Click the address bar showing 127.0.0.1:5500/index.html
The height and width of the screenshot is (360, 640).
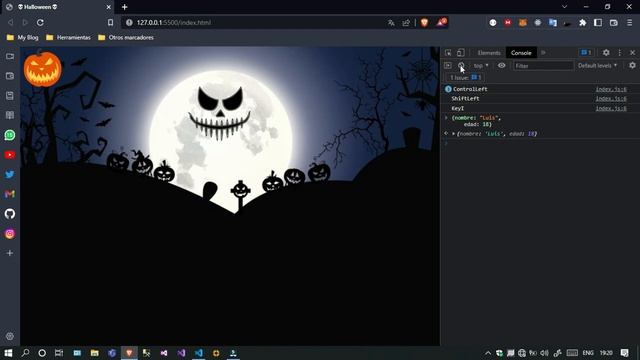click(x=253, y=22)
